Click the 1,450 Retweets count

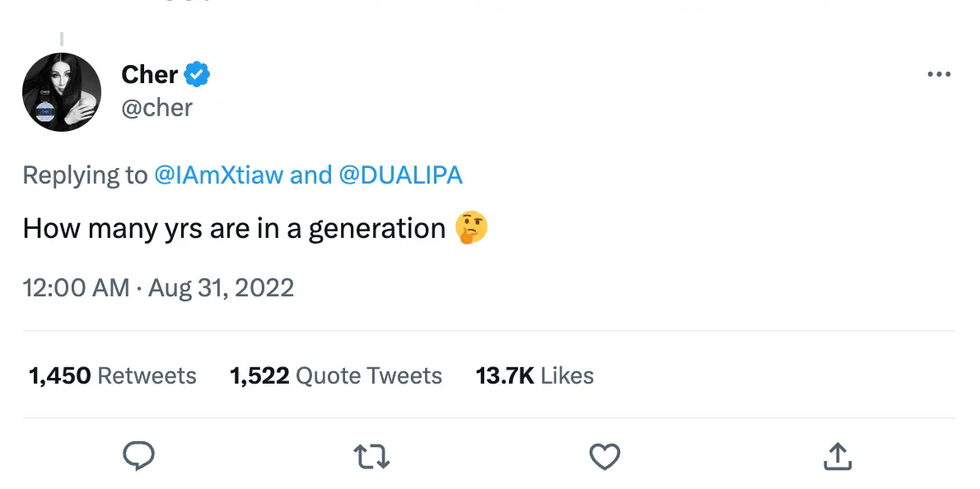coord(112,375)
